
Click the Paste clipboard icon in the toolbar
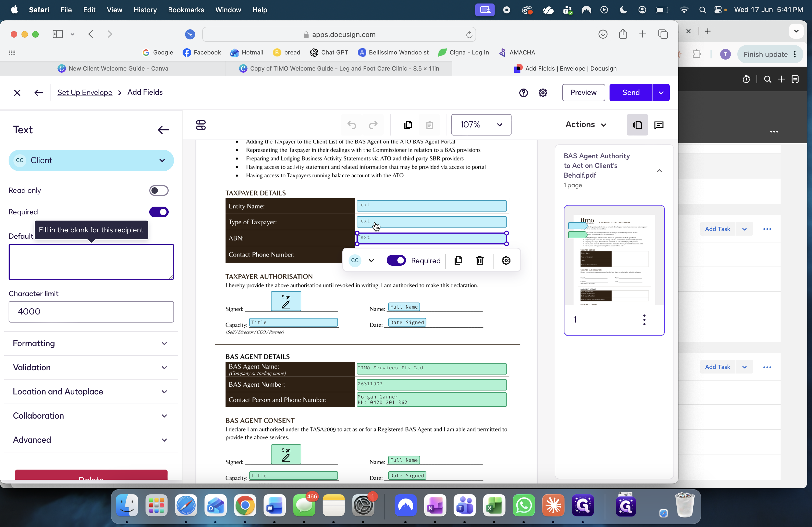tap(430, 125)
